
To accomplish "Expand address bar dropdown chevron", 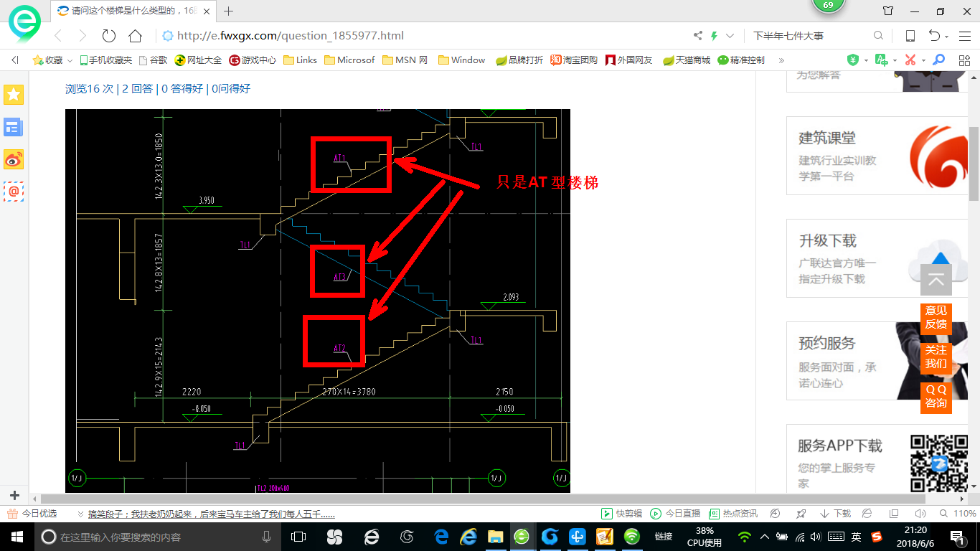I will point(730,36).
